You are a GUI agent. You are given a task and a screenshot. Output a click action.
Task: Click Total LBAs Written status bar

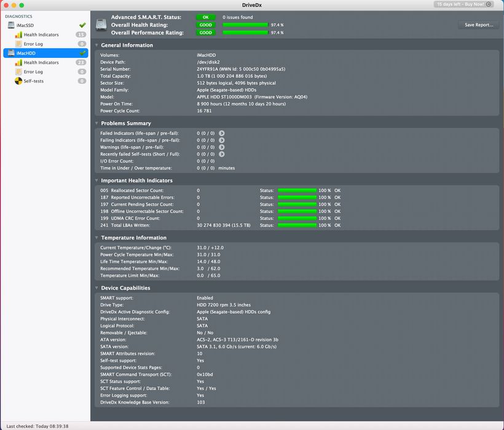click(x=297, y=225)
